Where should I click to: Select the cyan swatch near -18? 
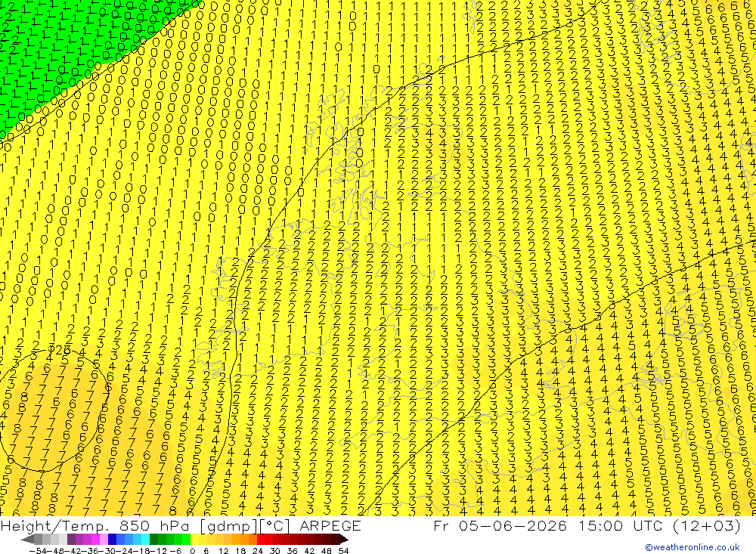145,539
